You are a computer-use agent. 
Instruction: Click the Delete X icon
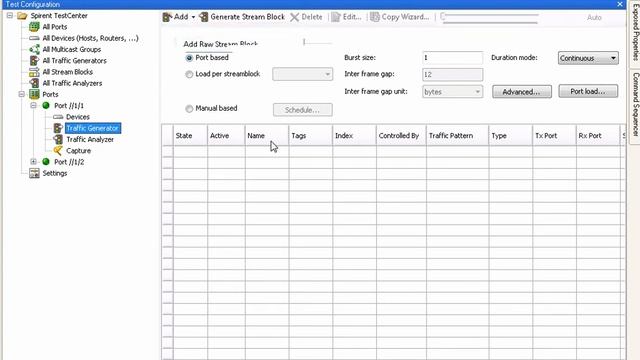[294, 17]
